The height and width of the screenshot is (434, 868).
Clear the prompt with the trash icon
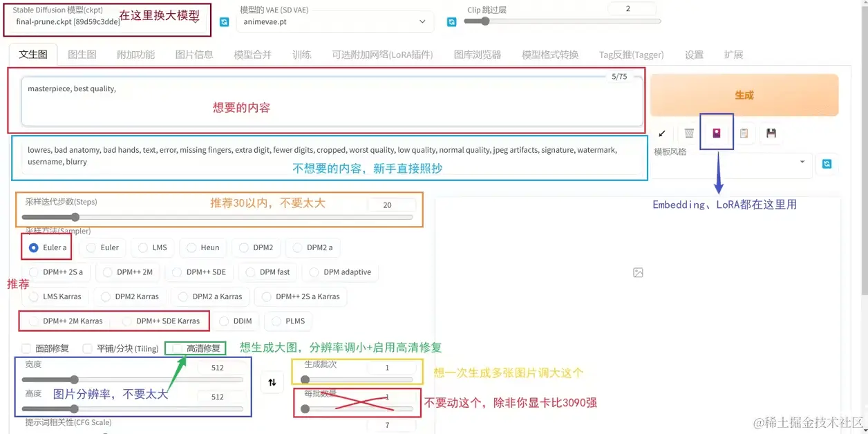tap(689, 133)
